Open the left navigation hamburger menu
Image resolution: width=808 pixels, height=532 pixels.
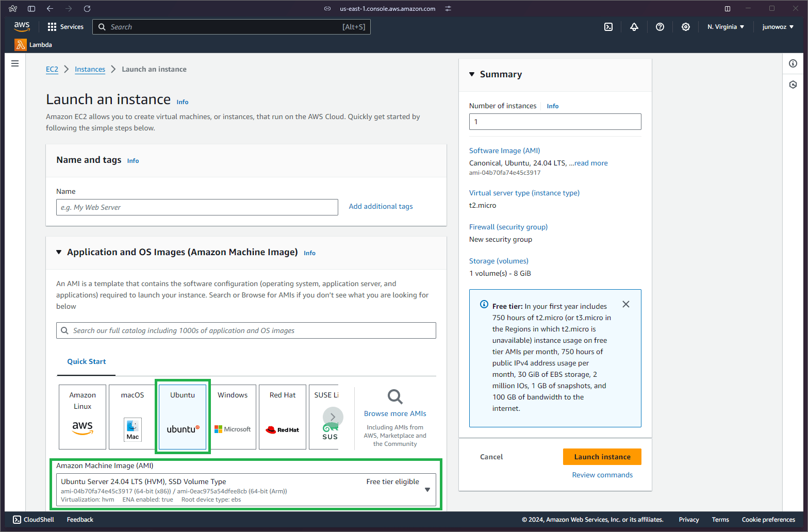point(14,63)
